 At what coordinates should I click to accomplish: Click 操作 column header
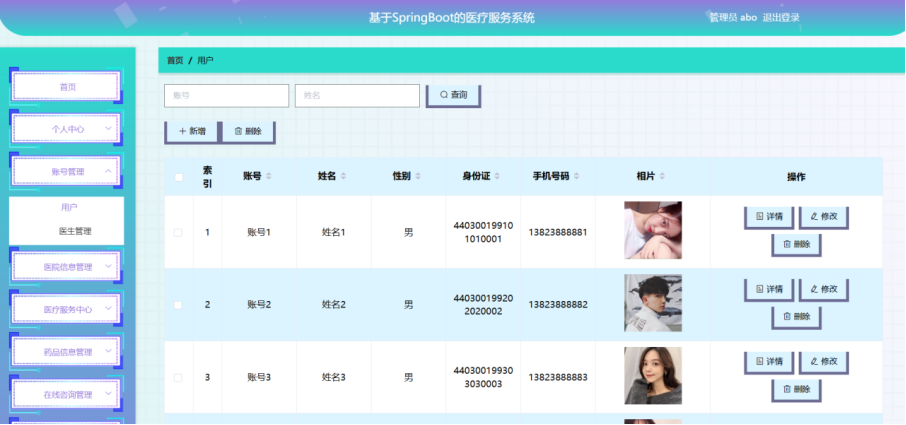click(796, 177)
